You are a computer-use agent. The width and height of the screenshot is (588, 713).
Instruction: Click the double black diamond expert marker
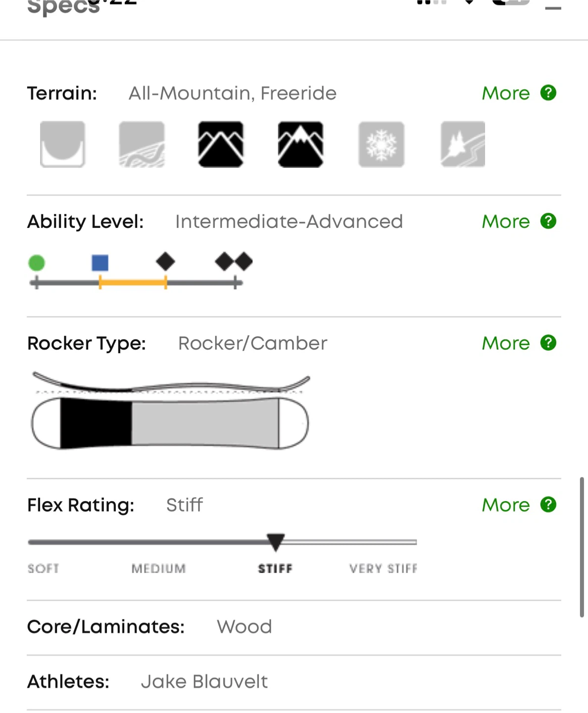(x=234, y=261)
